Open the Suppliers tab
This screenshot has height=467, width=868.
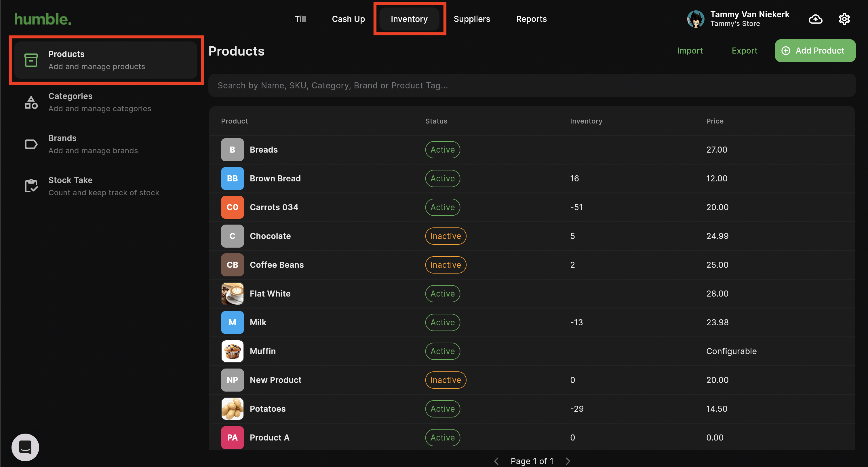472,19
